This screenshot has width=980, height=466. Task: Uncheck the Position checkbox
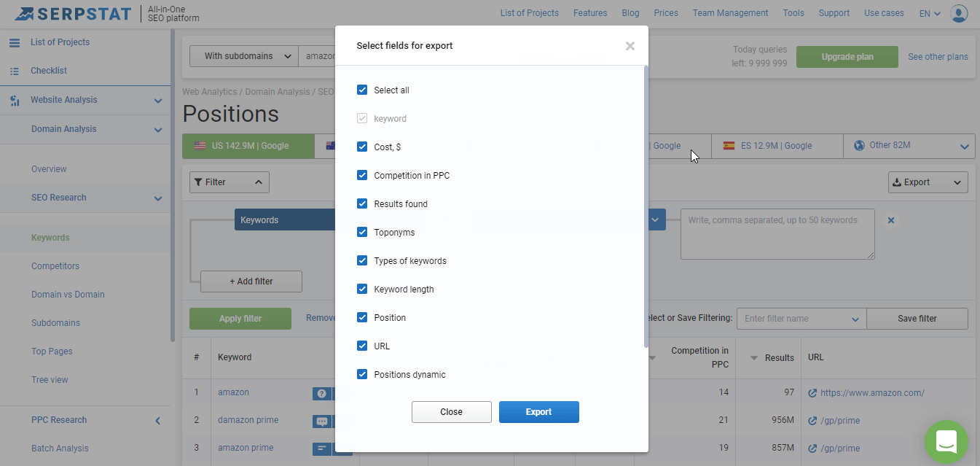[362, 317]
